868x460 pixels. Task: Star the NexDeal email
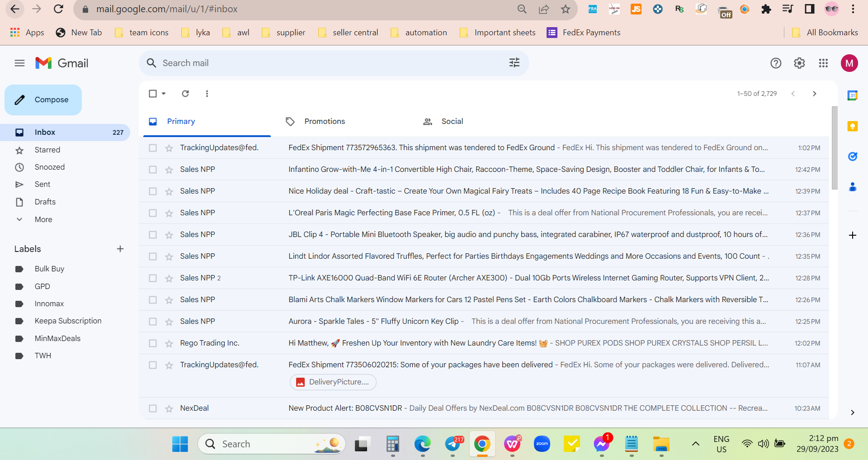[x=169, y=408]
